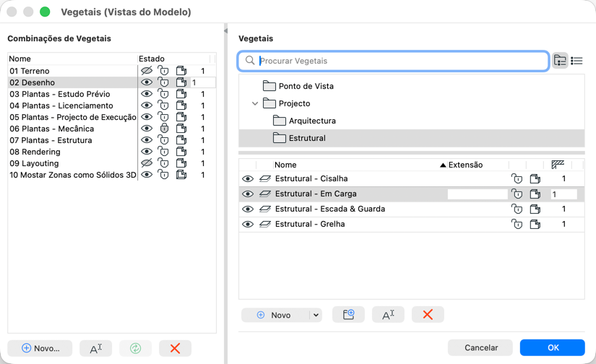Sort combinations by Estado column header

tap(173, 59)
